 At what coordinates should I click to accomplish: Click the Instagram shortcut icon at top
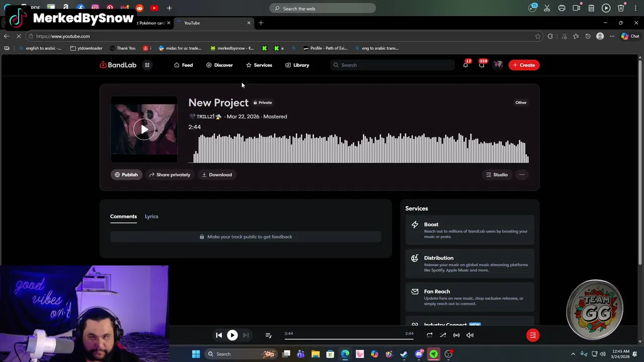pos(95,8)
